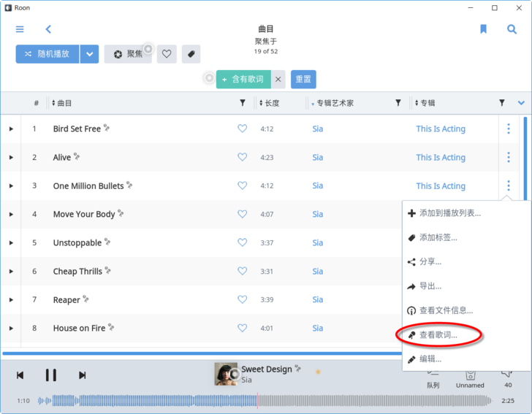Viewport: 532px width, 414px height.
Task: Open bookmarks with the bookmark icon
Action: (x=484, y=29)
